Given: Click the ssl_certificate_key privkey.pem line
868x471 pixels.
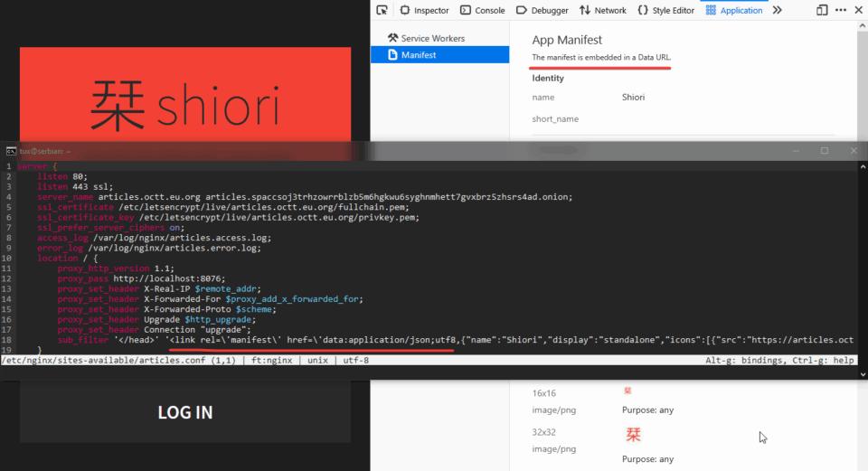Looking at the screenshot, I should point(228,218).
